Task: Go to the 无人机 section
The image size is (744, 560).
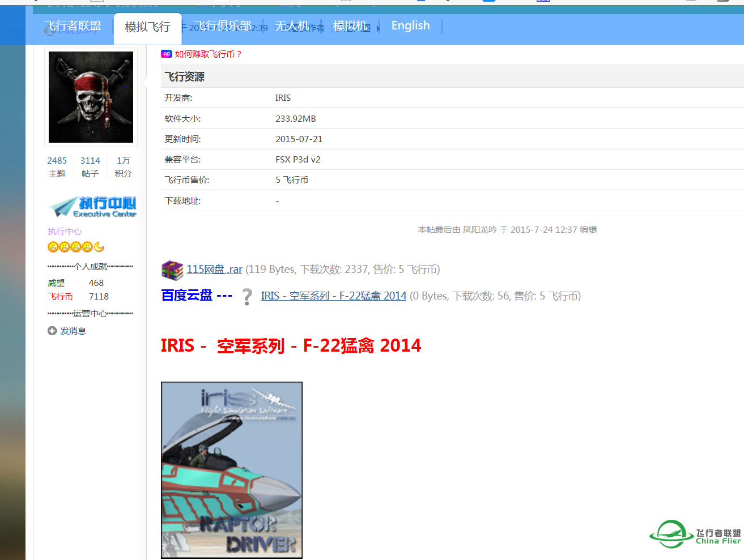Action: tap(292, 26)
